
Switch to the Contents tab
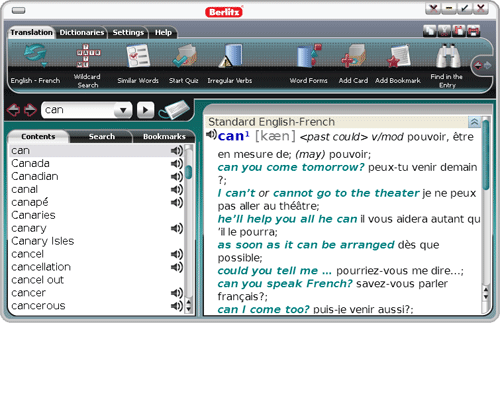tap(38, 136)
